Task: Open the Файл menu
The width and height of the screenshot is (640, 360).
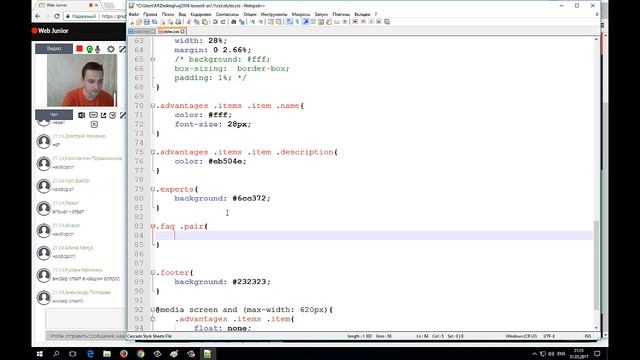Action: (134, 14)
